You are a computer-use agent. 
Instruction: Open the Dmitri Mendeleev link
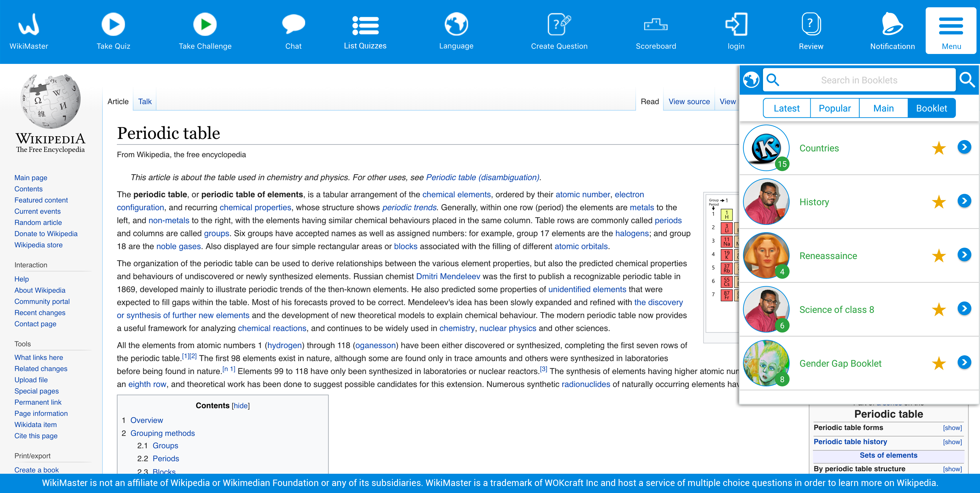[448, 276]
